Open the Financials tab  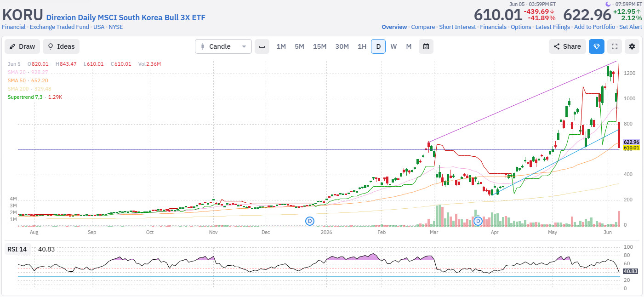(x=493, y=27)
